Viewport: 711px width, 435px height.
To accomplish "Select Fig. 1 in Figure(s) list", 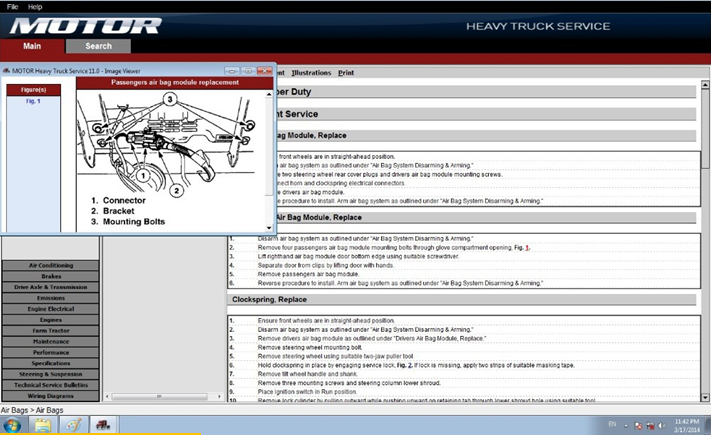I will [33, 101].
